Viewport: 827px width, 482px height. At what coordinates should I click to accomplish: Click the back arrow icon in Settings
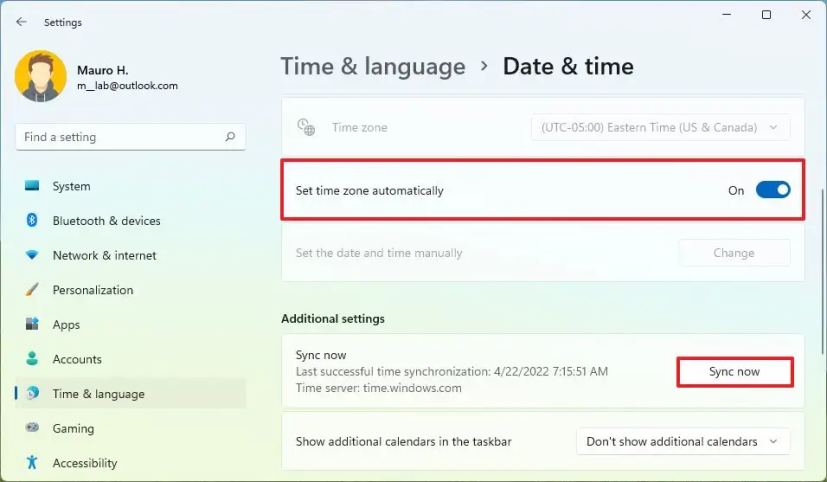(x=21, y=22)
